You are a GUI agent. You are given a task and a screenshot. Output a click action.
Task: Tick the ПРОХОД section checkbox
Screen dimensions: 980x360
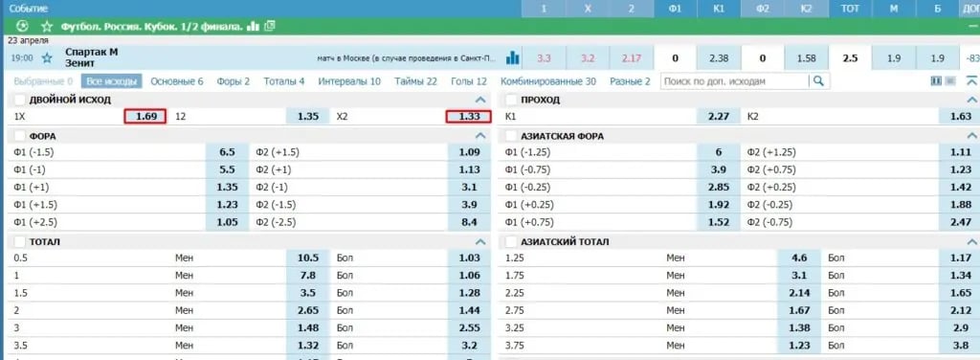tap(511, 100)
